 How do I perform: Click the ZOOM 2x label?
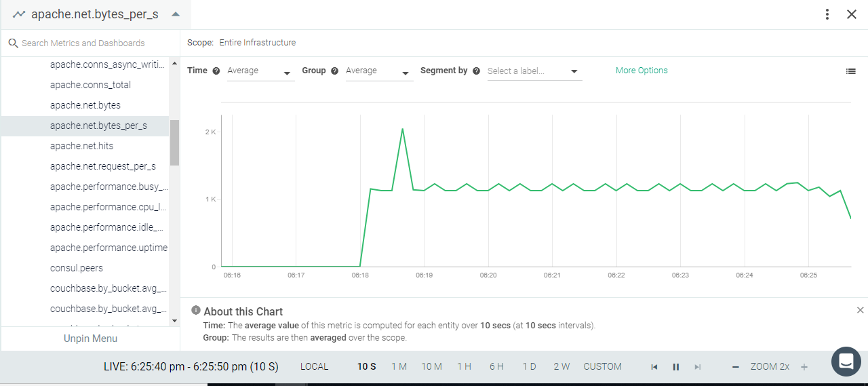pos(770,366)
